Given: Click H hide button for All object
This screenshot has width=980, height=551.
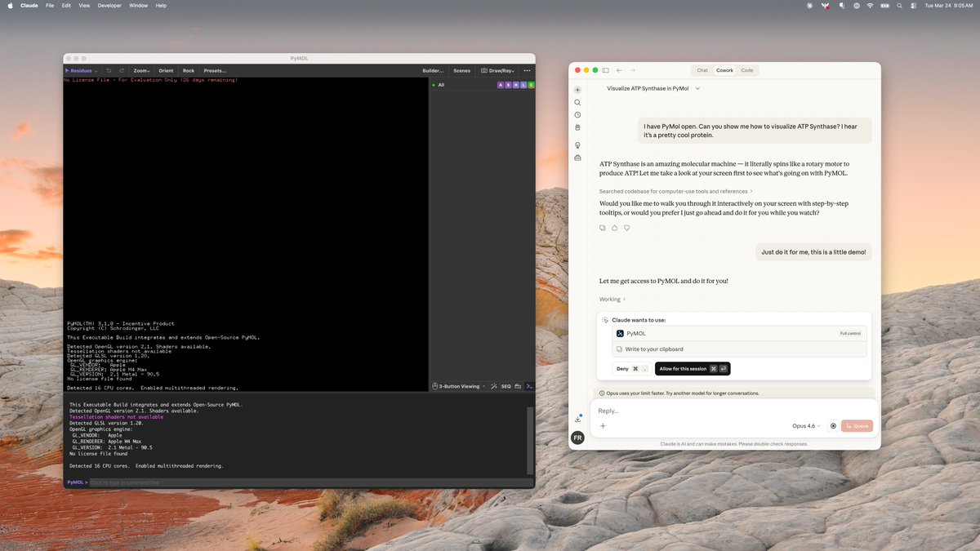Looking at the screenshot, I should pos(516,85).
